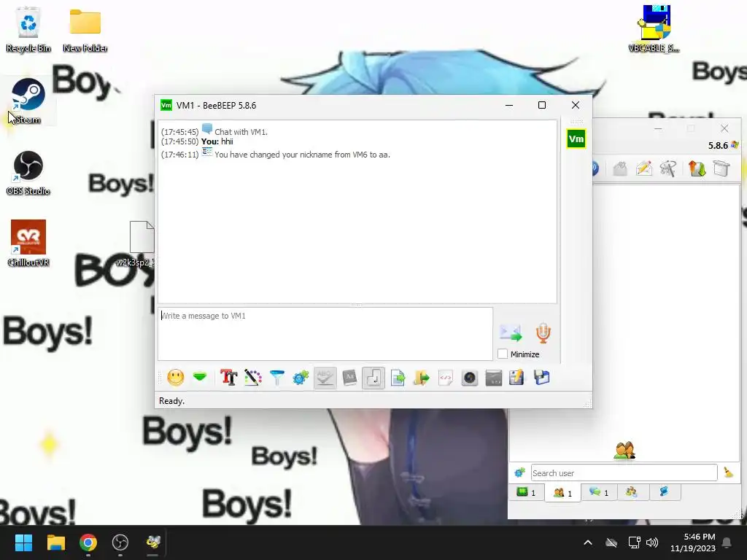Open OBS Studio from taskbar
The image size is (747, 560).
click(x=120, y=542)
